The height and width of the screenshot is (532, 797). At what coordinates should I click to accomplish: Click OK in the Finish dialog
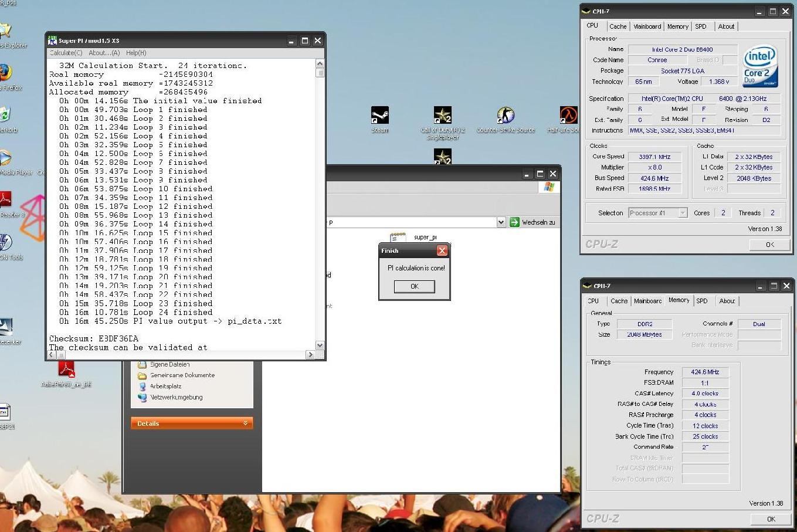[x=415, y=286]
